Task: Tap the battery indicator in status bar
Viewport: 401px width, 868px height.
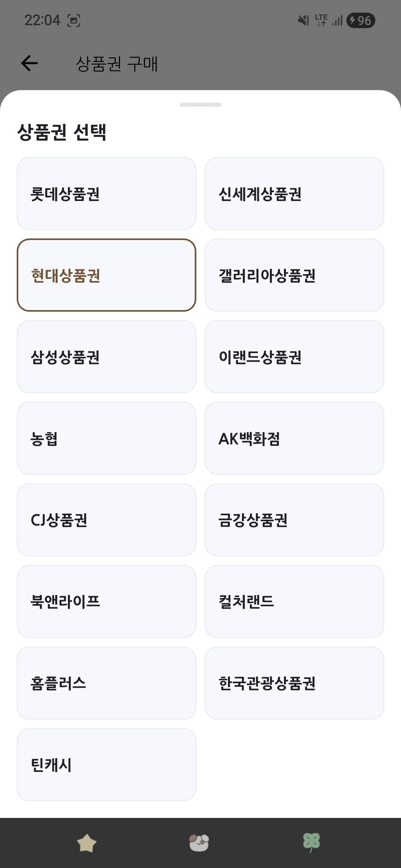Action: point(361,20)
